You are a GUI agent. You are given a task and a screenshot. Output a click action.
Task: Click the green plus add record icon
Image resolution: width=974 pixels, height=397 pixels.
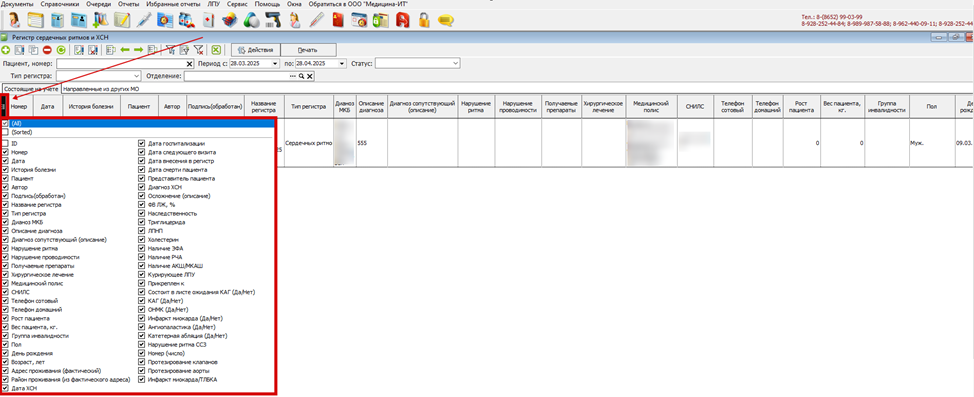tap(6, 50)
